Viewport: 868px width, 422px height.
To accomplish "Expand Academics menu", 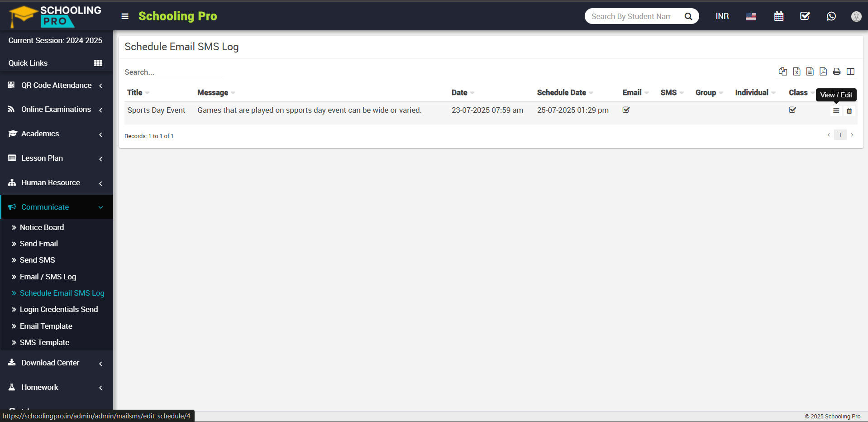I will 57,134.
